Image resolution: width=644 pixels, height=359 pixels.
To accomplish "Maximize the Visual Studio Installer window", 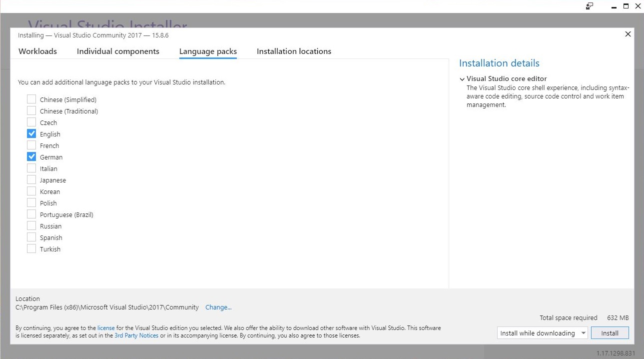I will click(626, 6).
